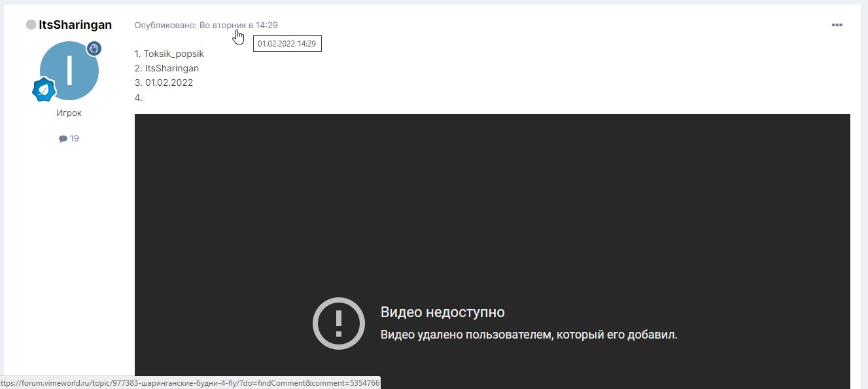Click the gray online status dot

click(x=31, y=24)
